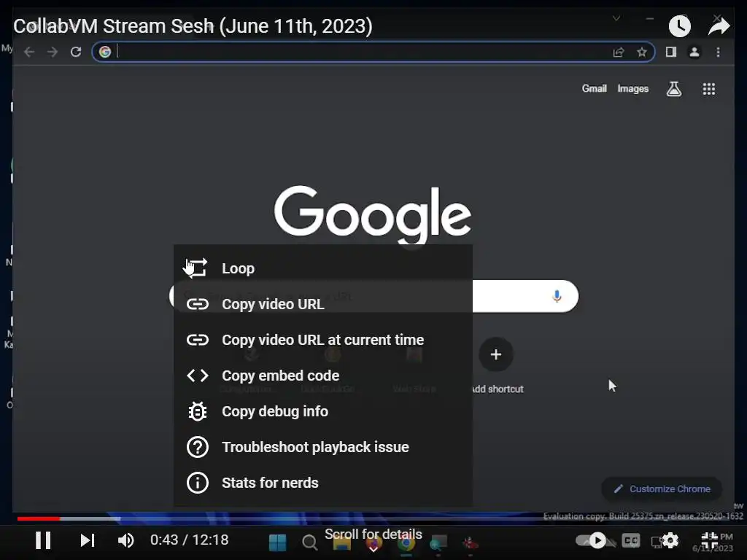Open Troubleshoot playback issue

(x=323, y=447)
